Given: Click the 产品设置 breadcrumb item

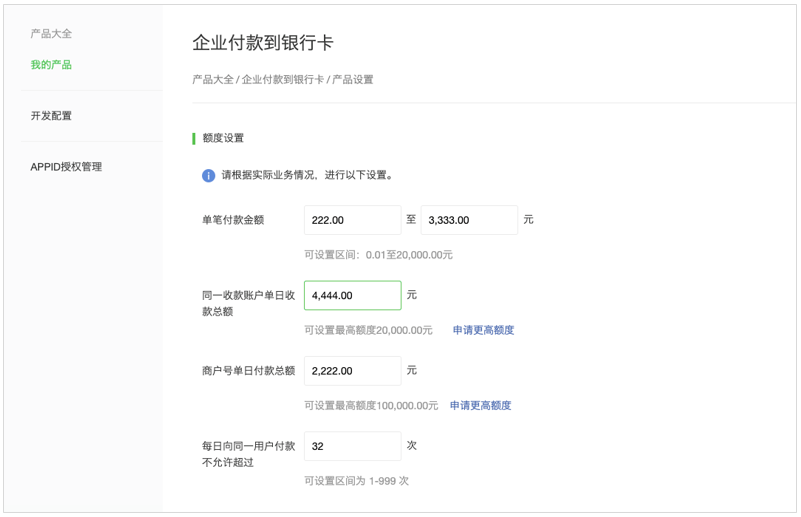Looking at the screenshot, I should [352, 80].
